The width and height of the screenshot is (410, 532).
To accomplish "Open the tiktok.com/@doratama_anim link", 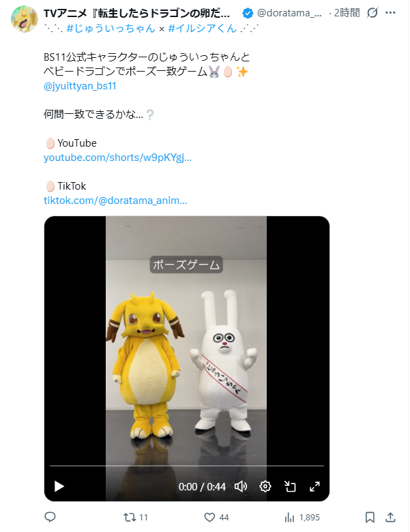I will [x=115, y=200].
